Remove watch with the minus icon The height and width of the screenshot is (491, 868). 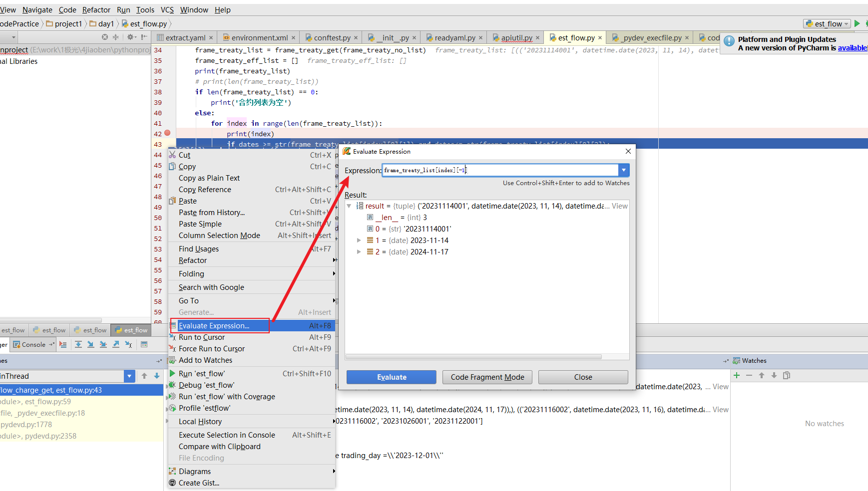click(749, 375)
